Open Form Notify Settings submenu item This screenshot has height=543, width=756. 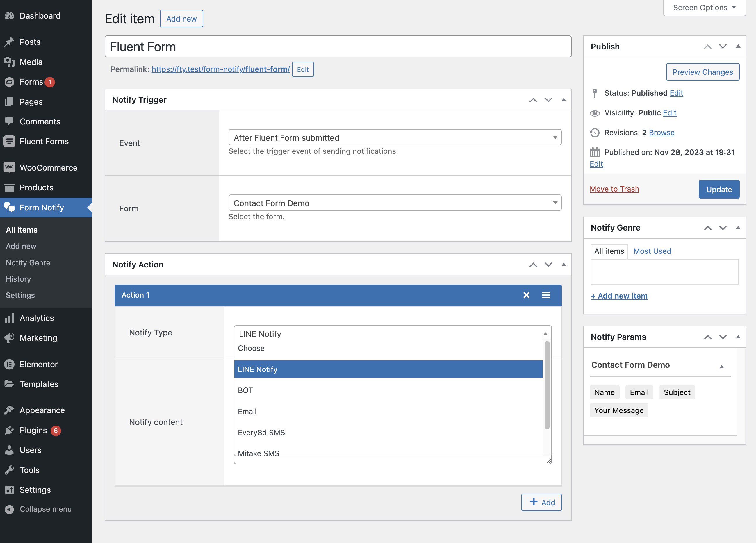click(20, 295)
